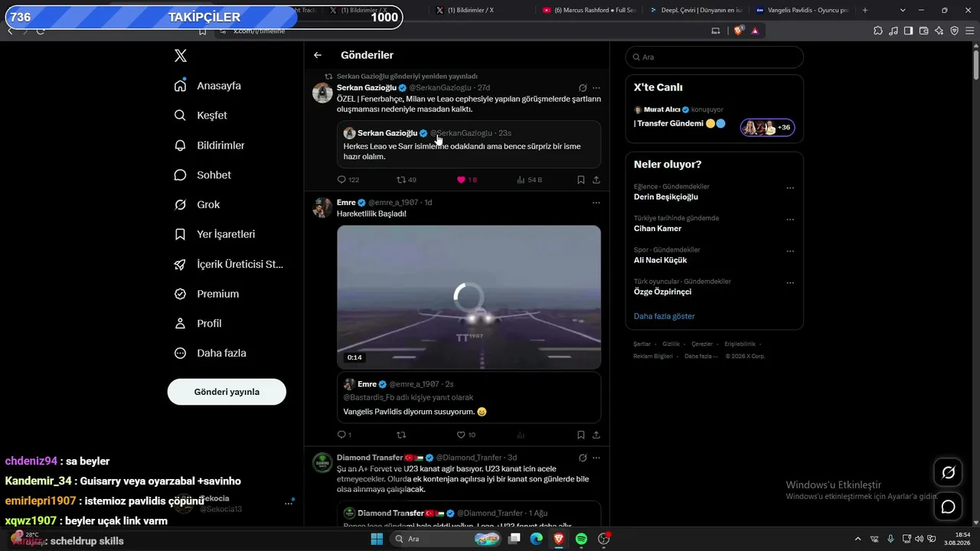The image size is (980, 551).
Task: Like Serkan Gazioğlu's post
Action: [x=466, y=180]
